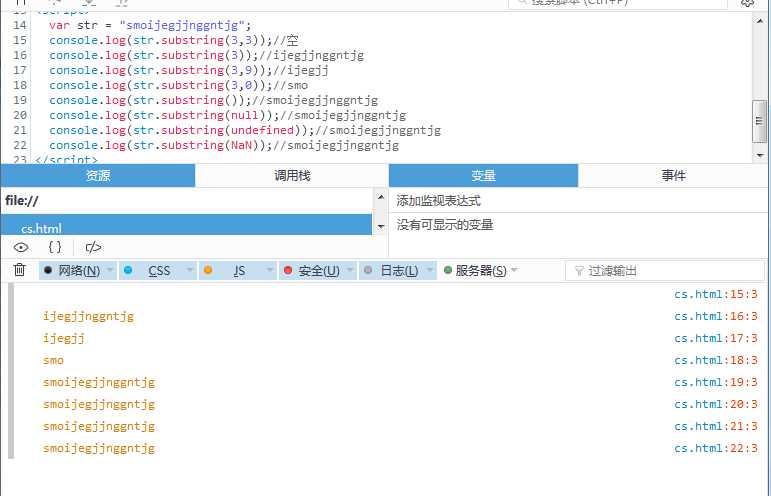Click 'substring(null)' code on line 20
Screen dimensions: 771x496
click(213, 116)
